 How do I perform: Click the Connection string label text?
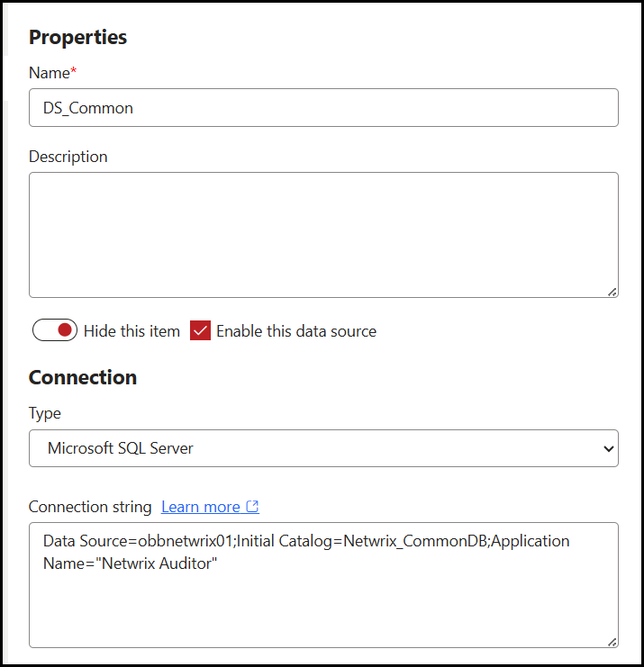(x=90, y=507)
